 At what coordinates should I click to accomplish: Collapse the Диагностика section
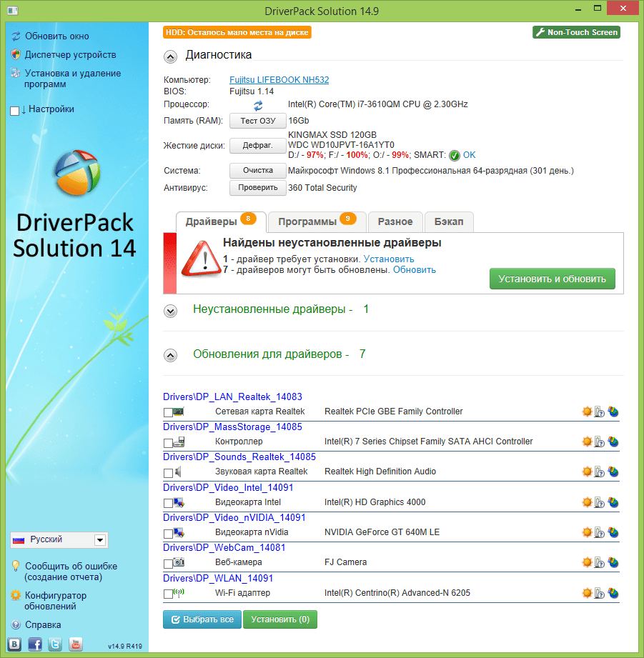170,56
